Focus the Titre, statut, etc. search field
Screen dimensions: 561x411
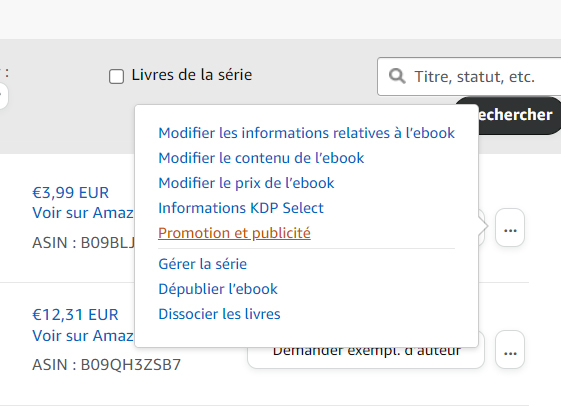pos(469,76)
